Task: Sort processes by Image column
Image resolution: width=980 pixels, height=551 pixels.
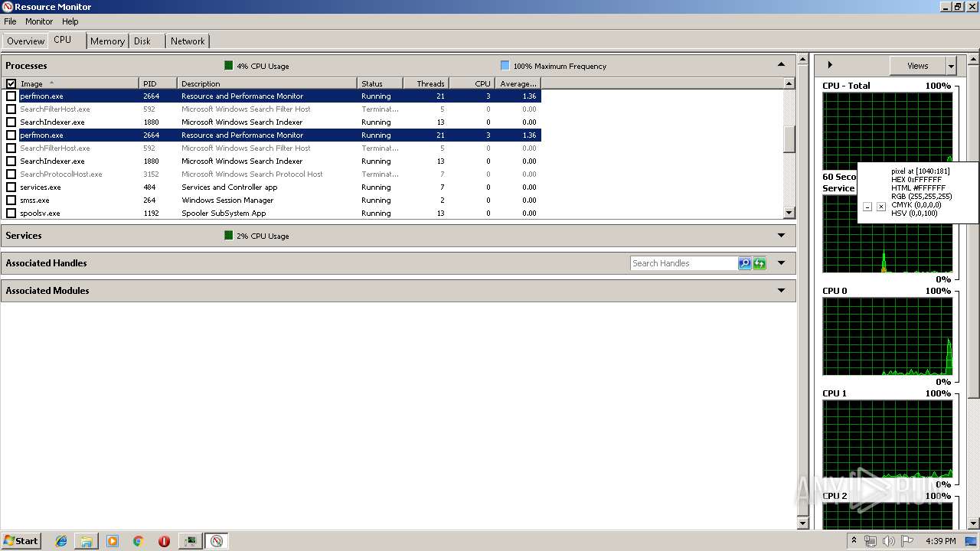Action: (x=78, y=83)
